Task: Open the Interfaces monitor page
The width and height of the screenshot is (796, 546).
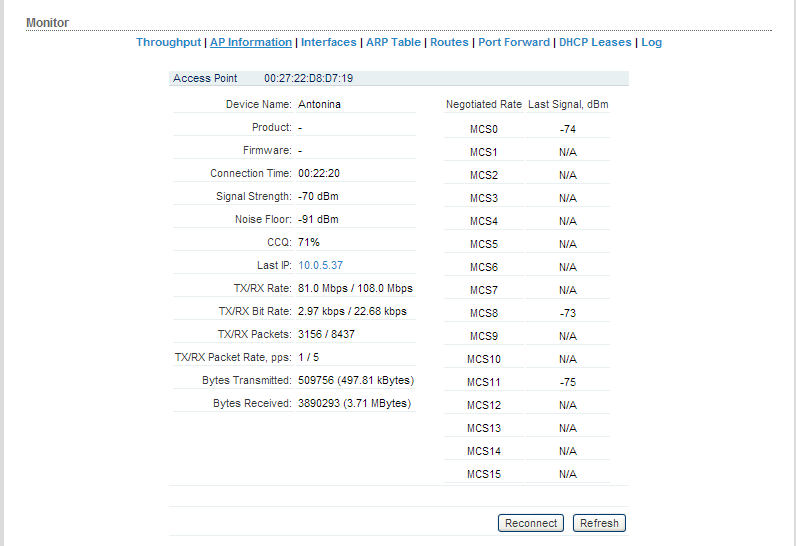Action: coord(328,42)
